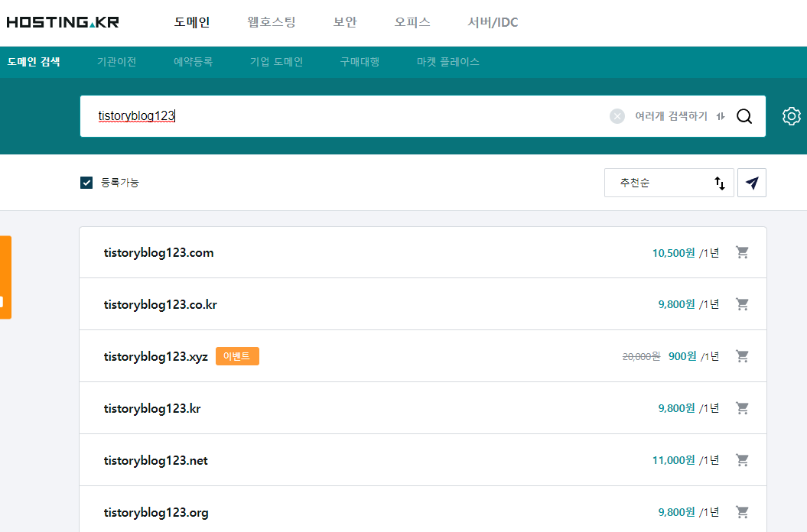Add tistoryblog123.com to cart
807x532 pixels.
[x=742, y=252]
